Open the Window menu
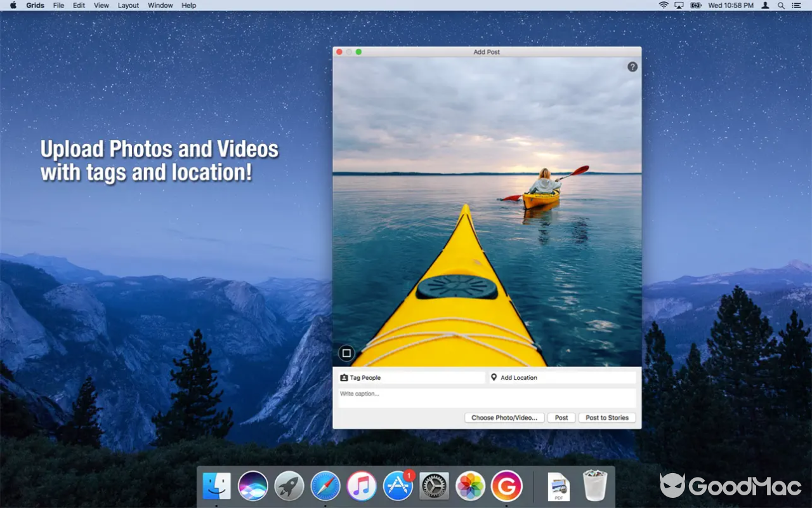Screen dimensions: 812x508 160,5
